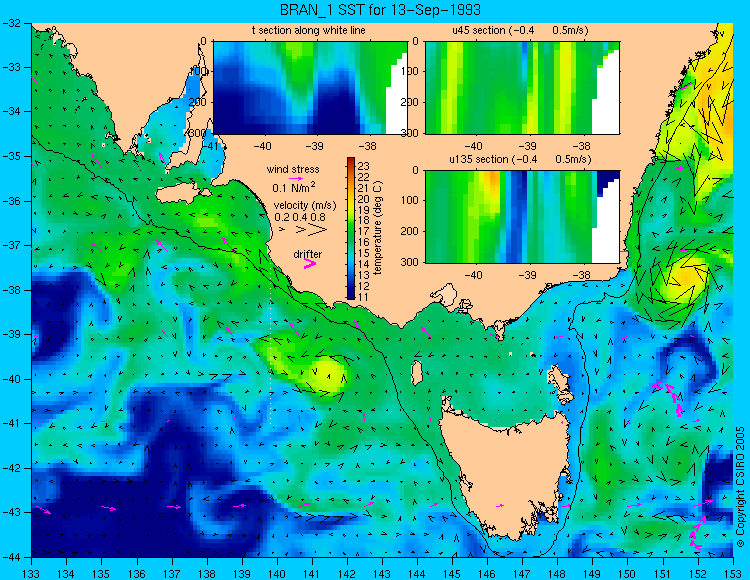Click the '0.2 0.4 0.8' velocity scale values

coord(300,217)
